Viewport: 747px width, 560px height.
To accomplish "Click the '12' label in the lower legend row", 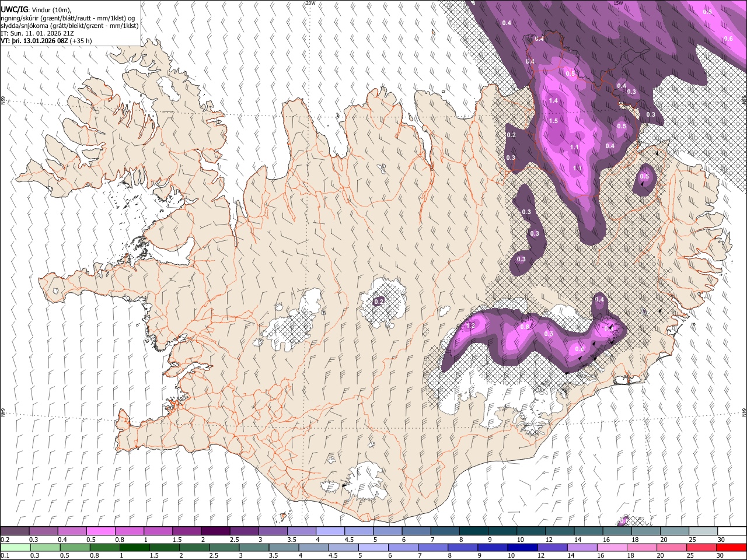I will point(541,556).
